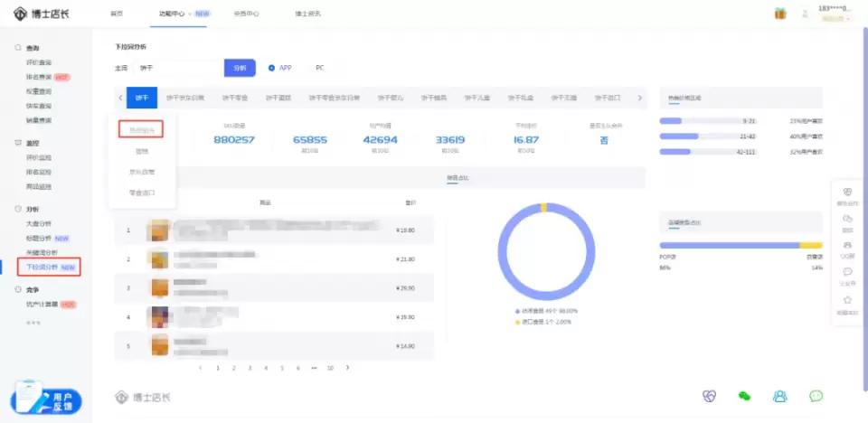Click the 博士店长 logo in the top header
Viewport: 868px width, 423px height.
click(x=42, y=14)
